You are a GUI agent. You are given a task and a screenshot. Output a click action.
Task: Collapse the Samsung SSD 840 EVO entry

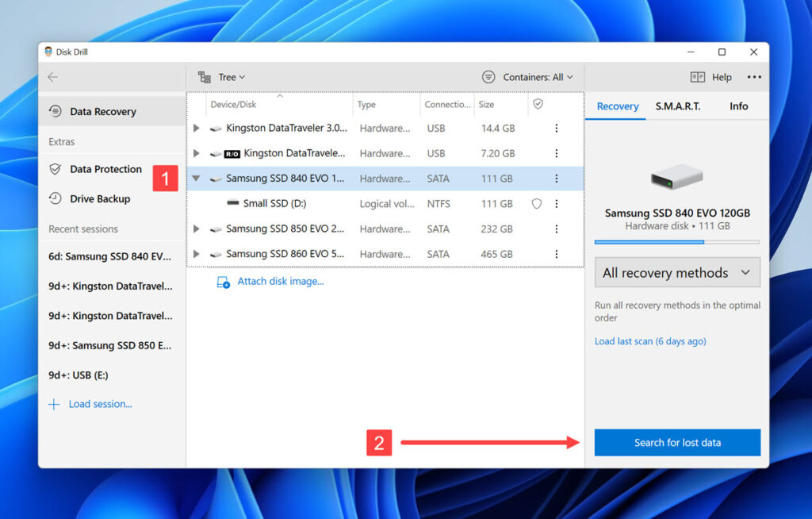coord(195,179)
